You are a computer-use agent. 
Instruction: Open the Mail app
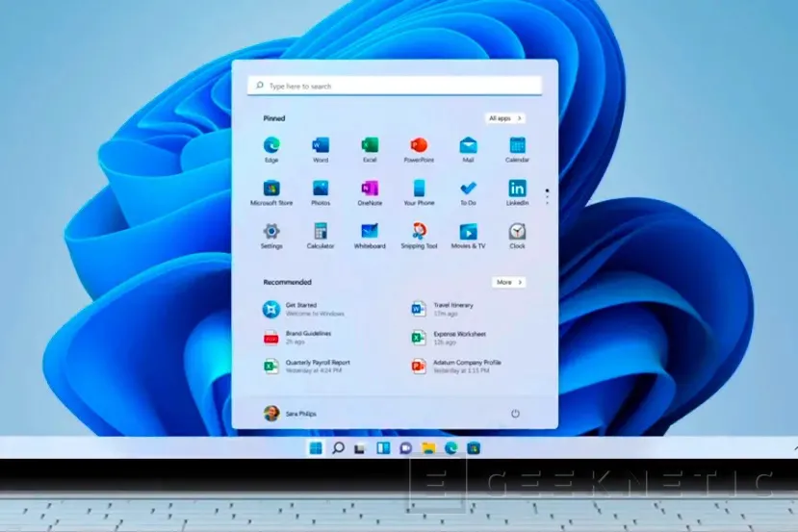pyautogui.click(x=468, y=149)
